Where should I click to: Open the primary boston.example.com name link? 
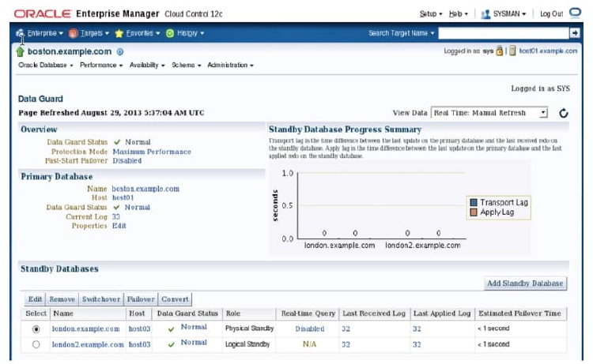click(145, 189)
